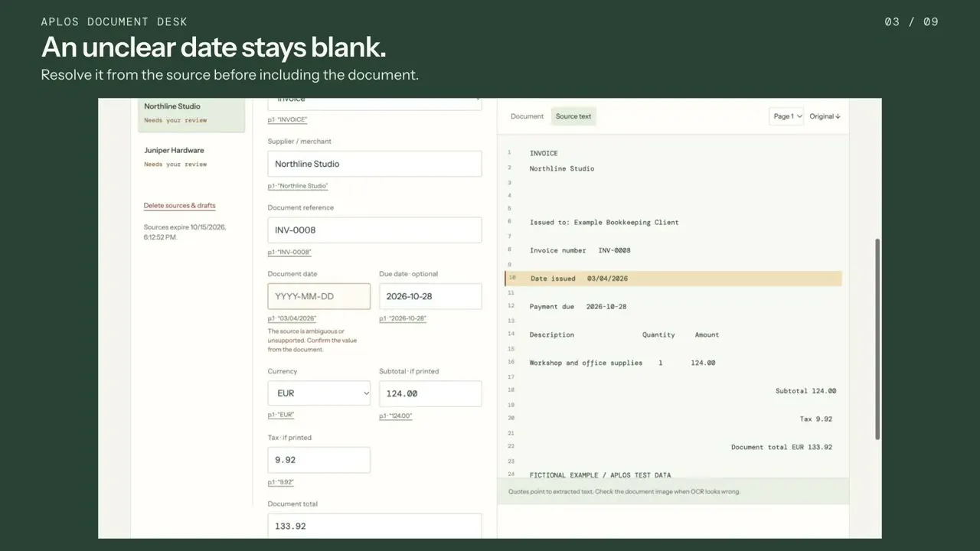Switch to the Source text tab
Image resolution: width=980 pixels, height=551 pixels.
tap(573, 116)
